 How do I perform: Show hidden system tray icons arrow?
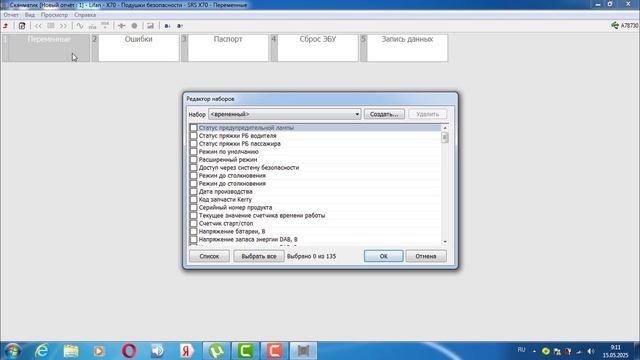[534, 351]
